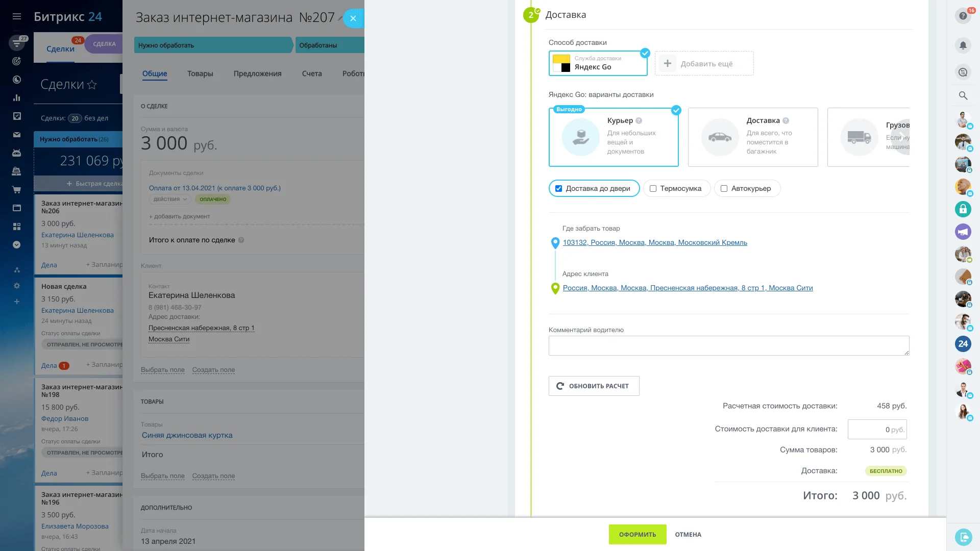
Task: Click the search magnifier icon in the right panel
Action: click(x=963, y=95)
